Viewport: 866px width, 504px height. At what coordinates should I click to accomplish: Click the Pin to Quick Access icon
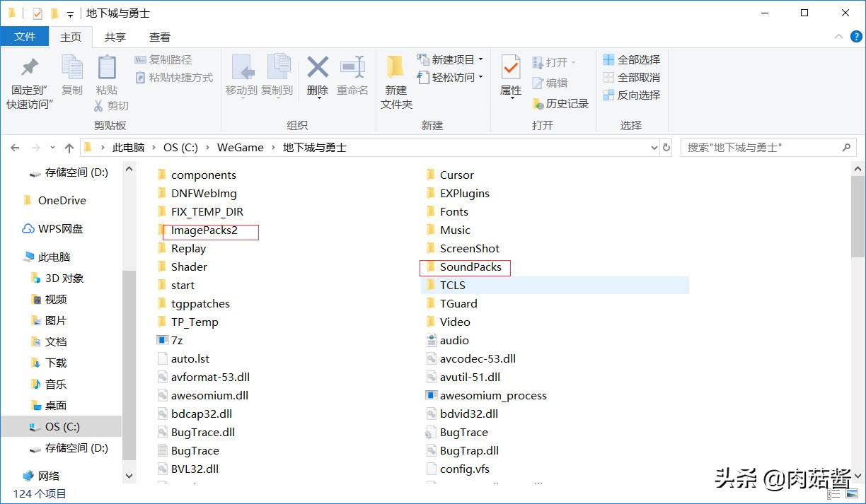tap(30, 67)
